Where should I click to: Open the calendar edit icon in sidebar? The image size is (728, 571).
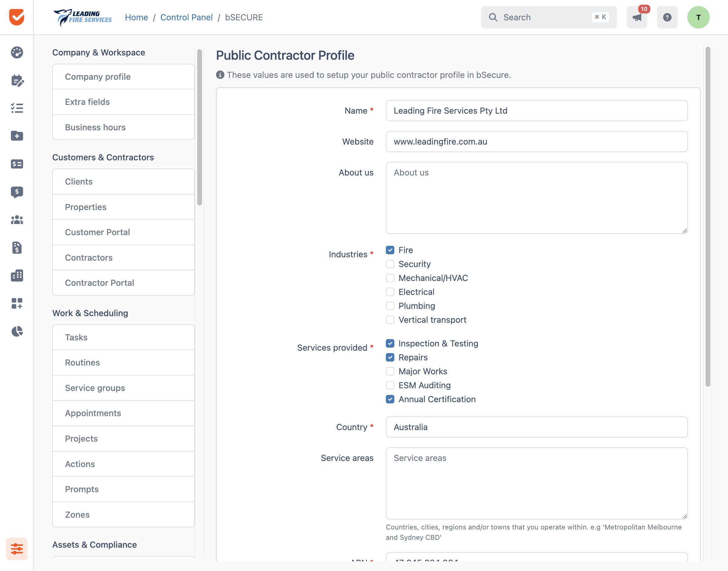tap(17, 81)
